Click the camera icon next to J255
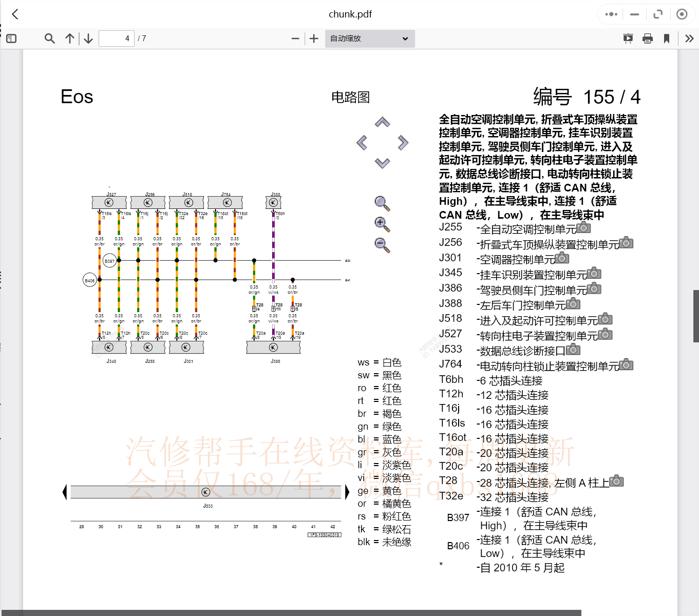Image resolution: width=699 pixels, height=616 pixels. [x=584, y=227]
